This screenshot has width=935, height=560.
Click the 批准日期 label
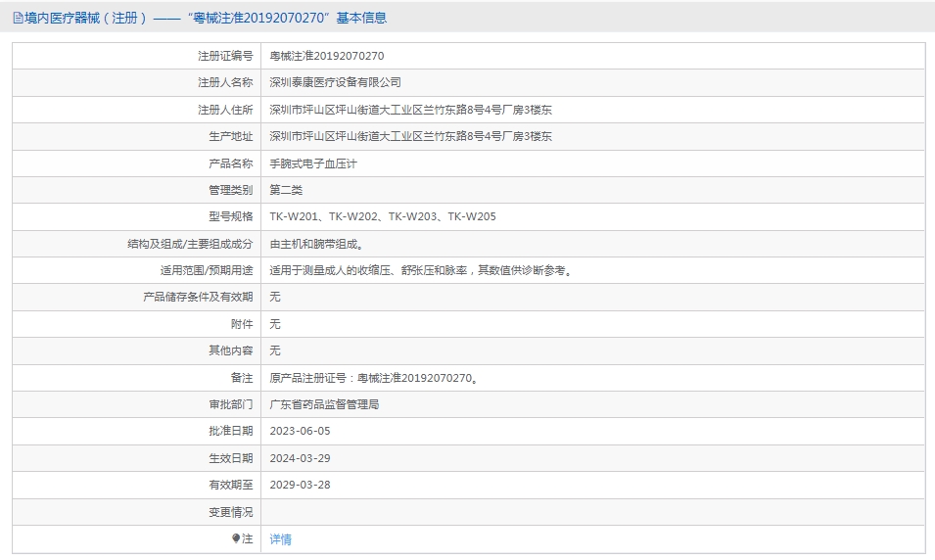231,431
